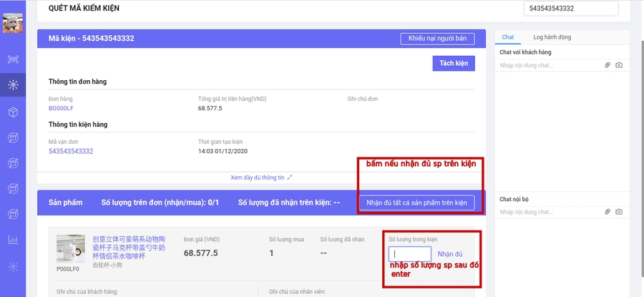Switch to the Chat tab
Viewport: 644px width, 297px height.
tap(508, 37)
